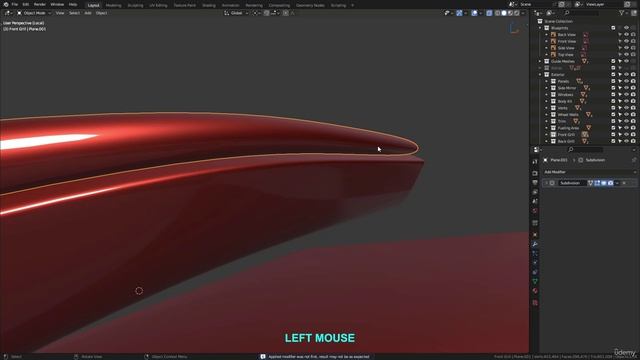
Task: Select rendered viewport shading
Action: pos(517,13)
